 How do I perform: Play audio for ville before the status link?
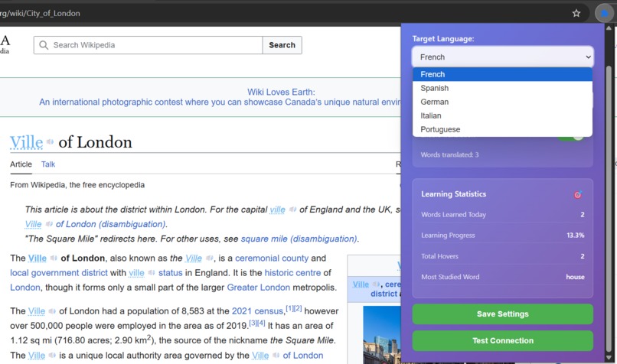point(152,273)
